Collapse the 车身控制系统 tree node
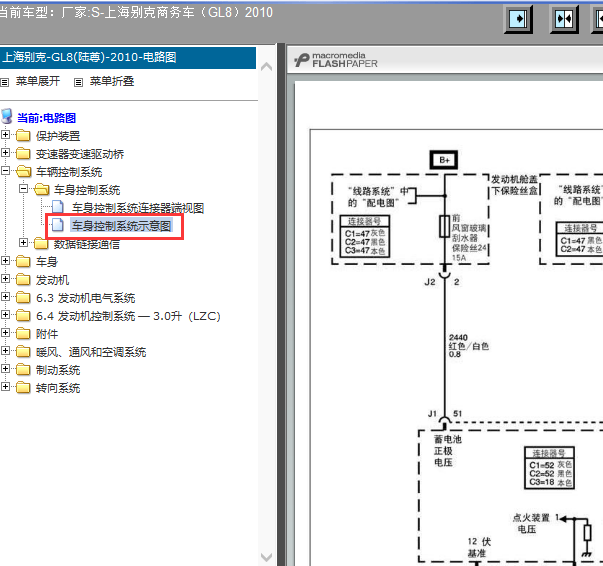Screen dimensions: 603x566 point(23,188)
